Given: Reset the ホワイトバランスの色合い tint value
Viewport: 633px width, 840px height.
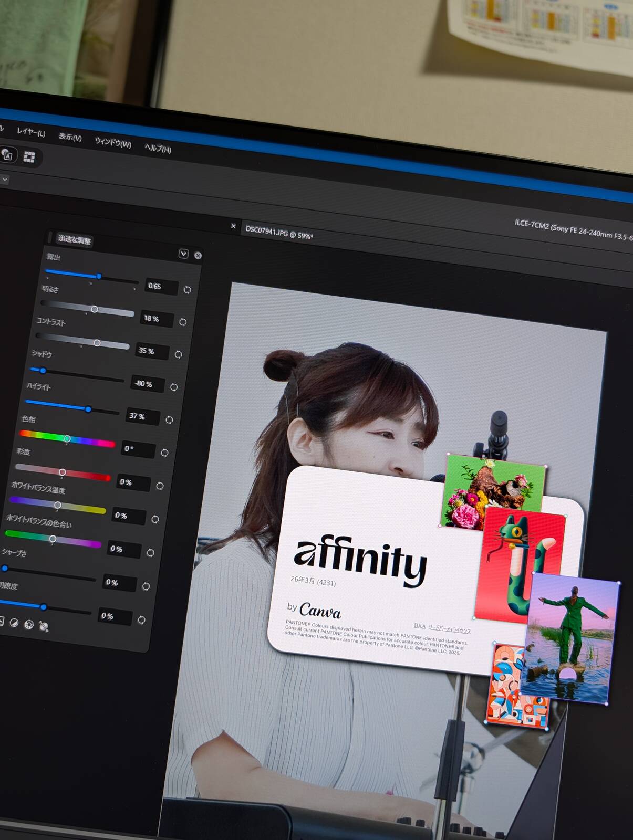Looking at the screenshot, I should [x=150, y=553].
